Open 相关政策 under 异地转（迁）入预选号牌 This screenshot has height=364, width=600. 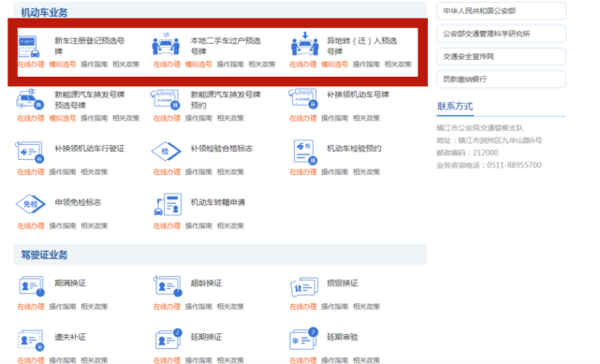[398, 65]
